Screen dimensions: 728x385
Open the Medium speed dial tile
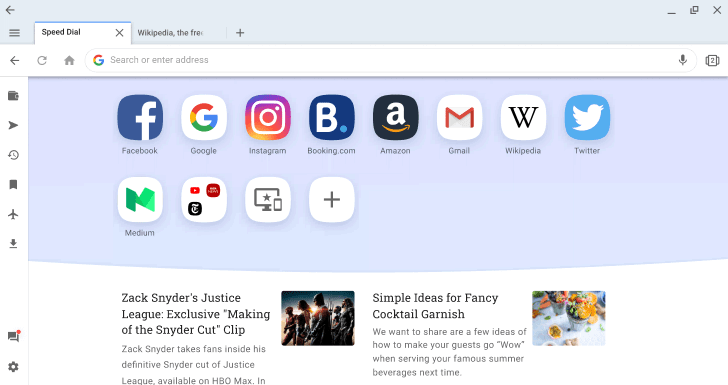[140, 200]
